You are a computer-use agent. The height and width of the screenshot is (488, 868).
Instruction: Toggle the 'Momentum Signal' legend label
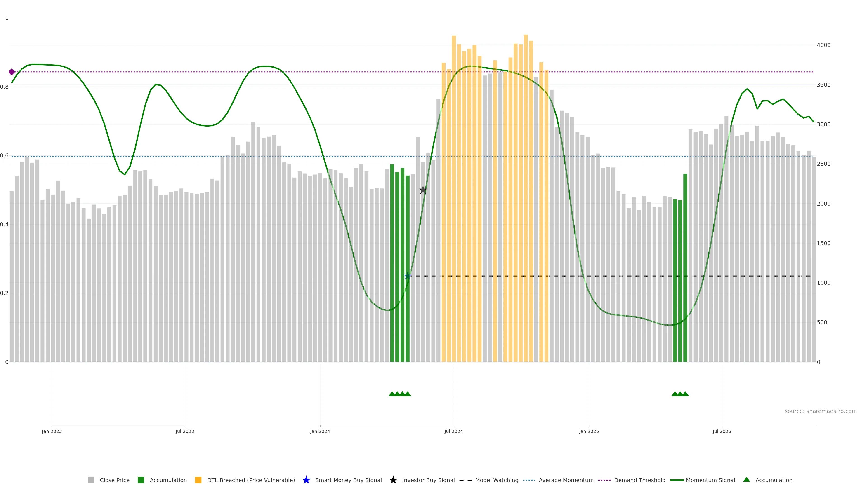[x=710, y=480]
